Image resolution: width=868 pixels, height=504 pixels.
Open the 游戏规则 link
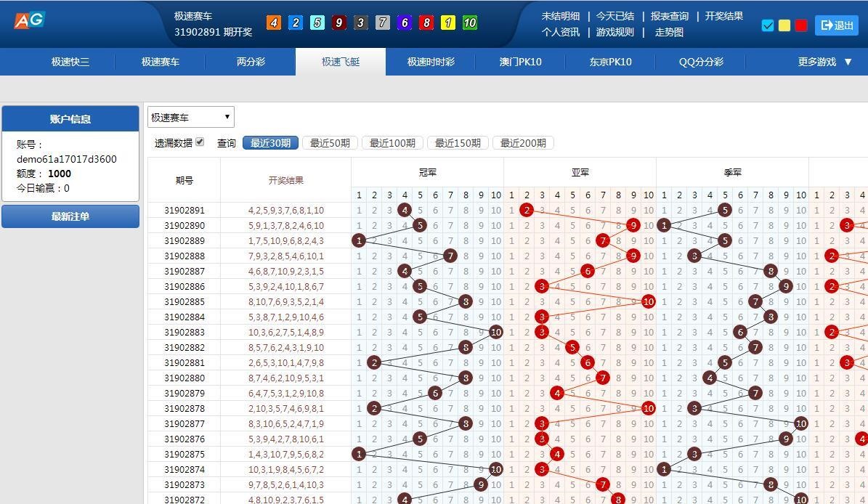click(x=615, y=32)
